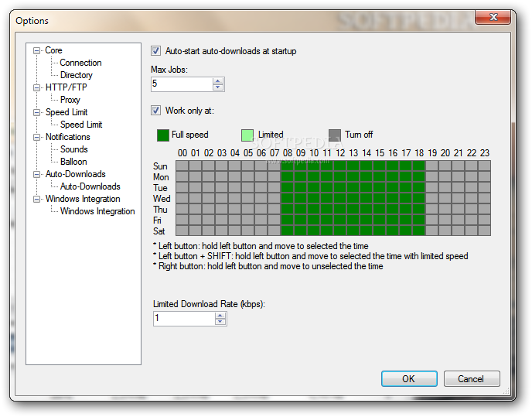Click the Monday 08 hour schedule cell
The height and width of the screenshot is (417, 532).
point(288,176)
